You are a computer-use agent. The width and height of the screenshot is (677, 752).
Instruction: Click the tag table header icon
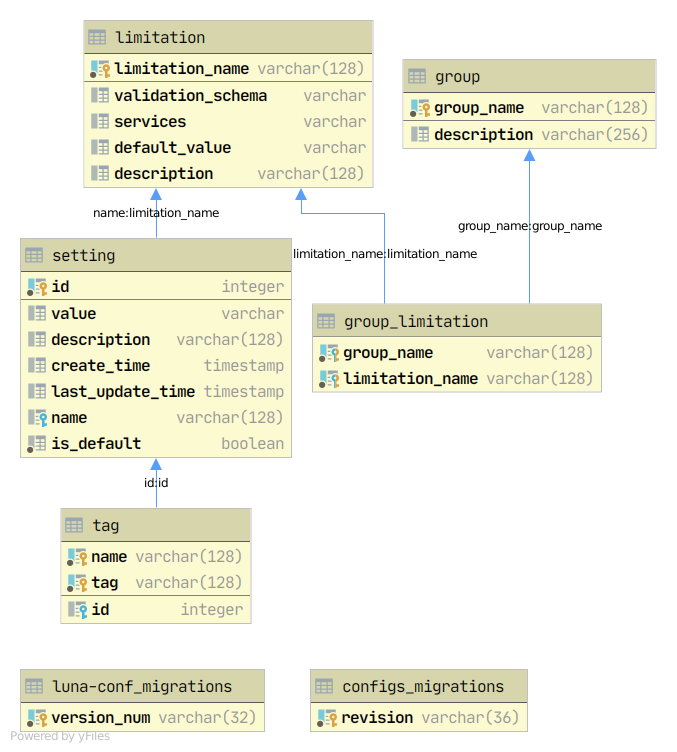pyautogui.click(x=74, y=526)
